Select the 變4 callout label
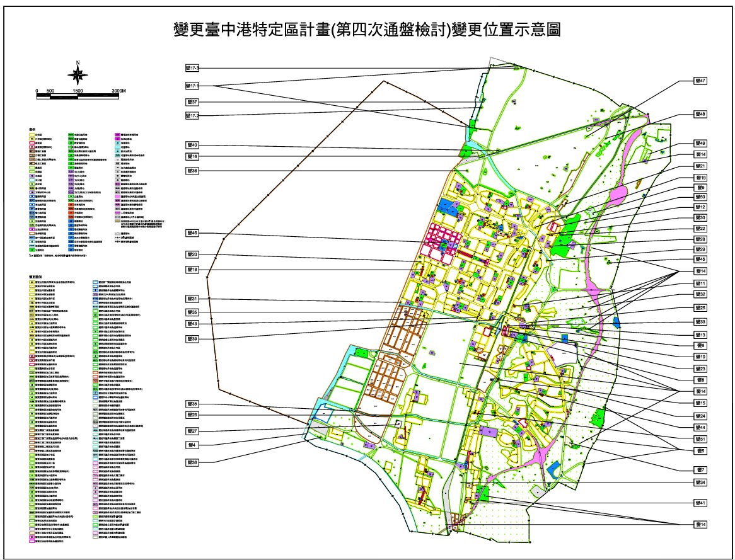This screenshot has width=735, height=560. tap(193, 445)
